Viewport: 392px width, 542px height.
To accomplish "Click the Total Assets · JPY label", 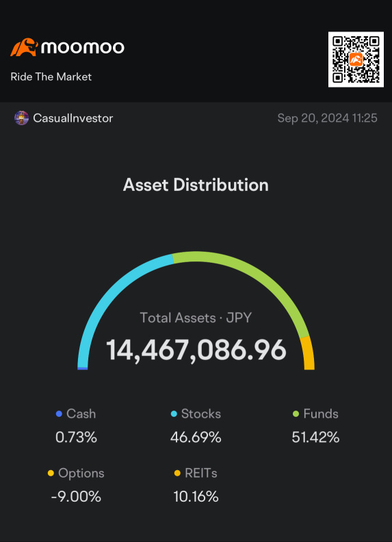I will pos(196,318).
